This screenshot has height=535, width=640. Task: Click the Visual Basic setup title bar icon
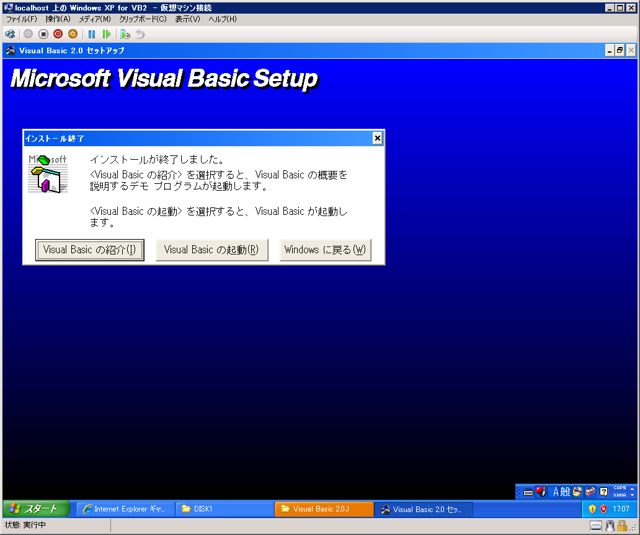[11, 51]
